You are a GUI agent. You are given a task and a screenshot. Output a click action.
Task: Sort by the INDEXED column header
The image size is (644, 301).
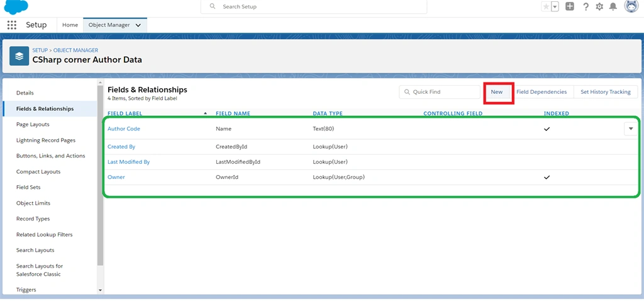[557, 113]
